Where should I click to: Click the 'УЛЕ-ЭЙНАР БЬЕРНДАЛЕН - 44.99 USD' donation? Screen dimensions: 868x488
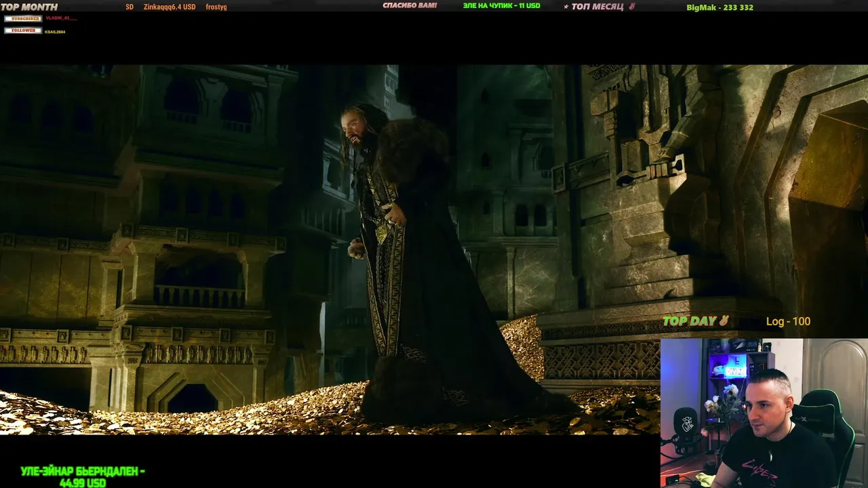click(83, 476)
